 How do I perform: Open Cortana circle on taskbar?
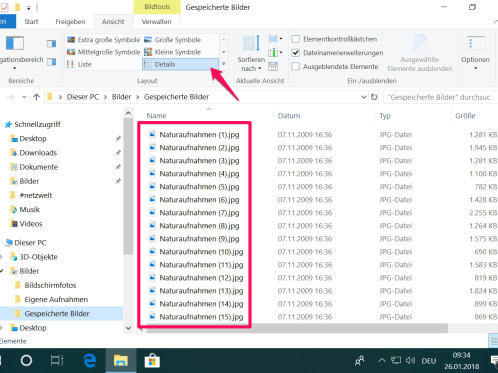[x=26, y=360]
